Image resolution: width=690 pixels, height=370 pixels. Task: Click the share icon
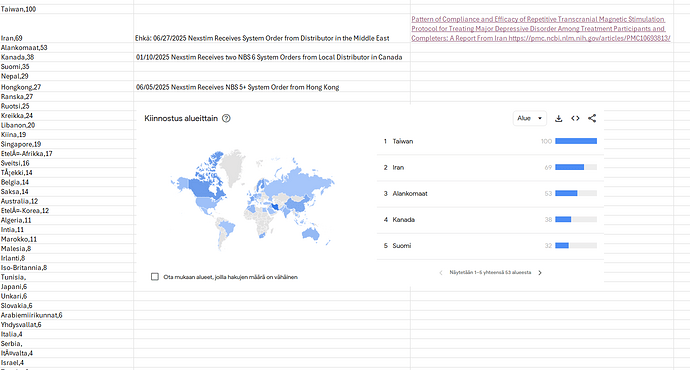tap(592, 118)
